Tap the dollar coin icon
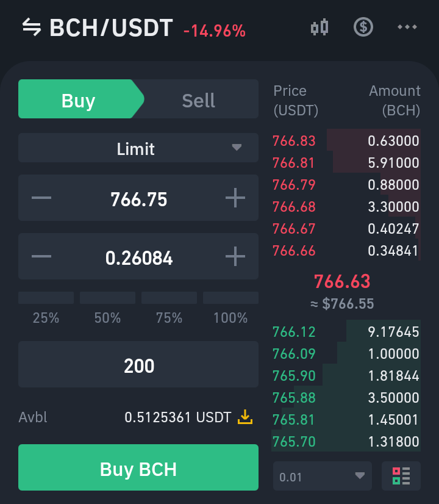Screen dimensions: 439x504 pos(363,27)
